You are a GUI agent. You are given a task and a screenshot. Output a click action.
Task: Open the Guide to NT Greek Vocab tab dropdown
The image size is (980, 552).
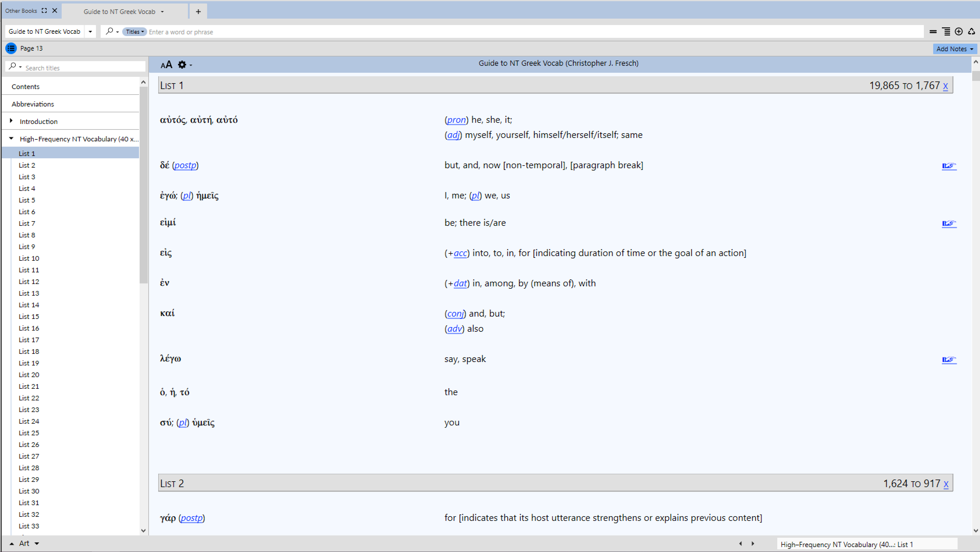coord(162,12)
